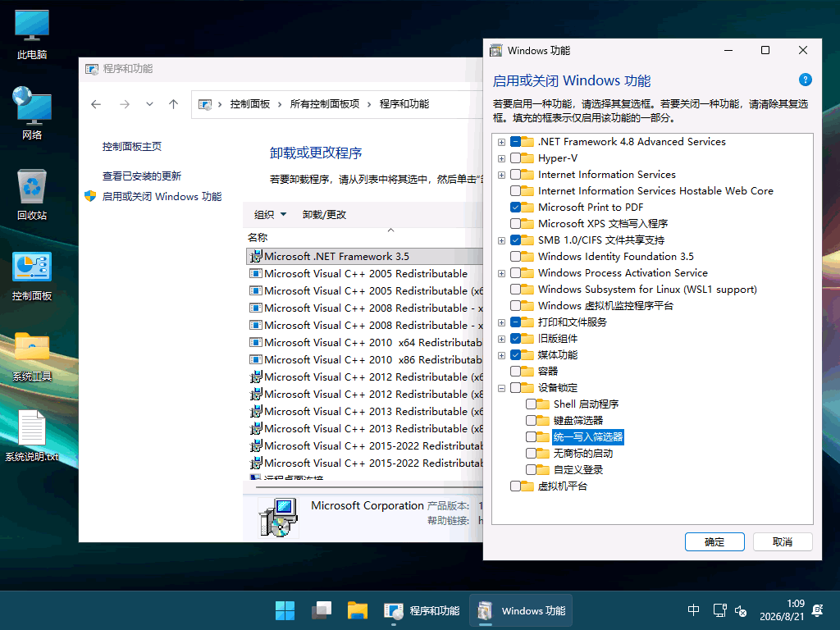Image resolution: width=840 pixels, height=630 pixels.
Task: Expand .NET Framework 4.8 Advanced Services node
Action: (x=501, y=142)
